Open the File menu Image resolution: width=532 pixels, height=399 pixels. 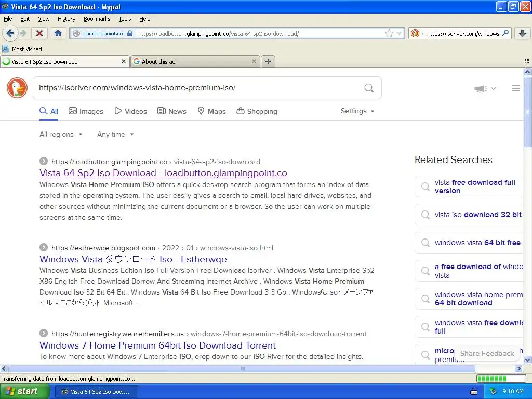pos(8,19)
